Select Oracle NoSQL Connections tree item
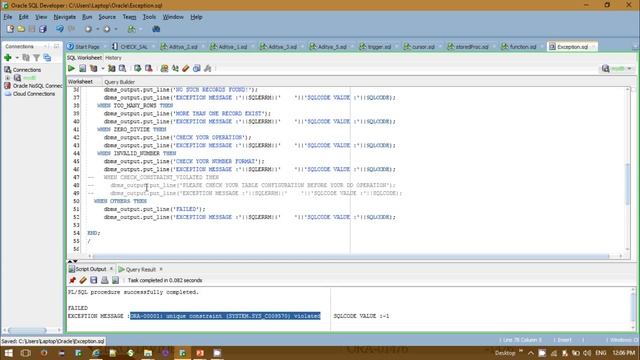This screenshot has height=360, width=640. [x=33, y=86]
